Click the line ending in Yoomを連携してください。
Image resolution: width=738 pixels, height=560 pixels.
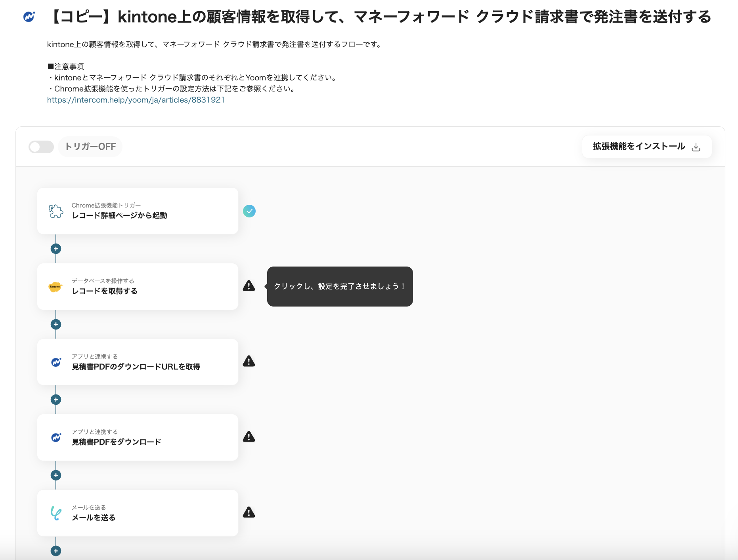(193, 78)
